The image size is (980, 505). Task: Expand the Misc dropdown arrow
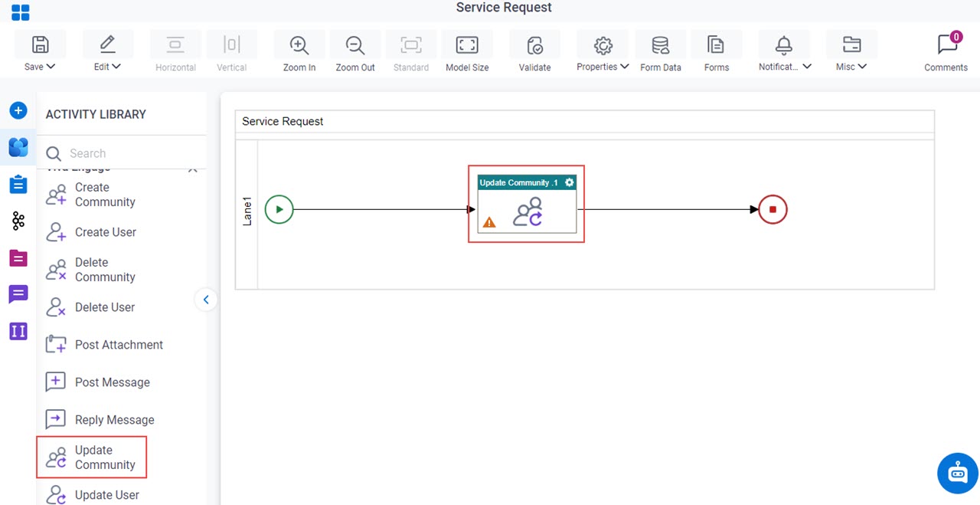click(862, 67)
